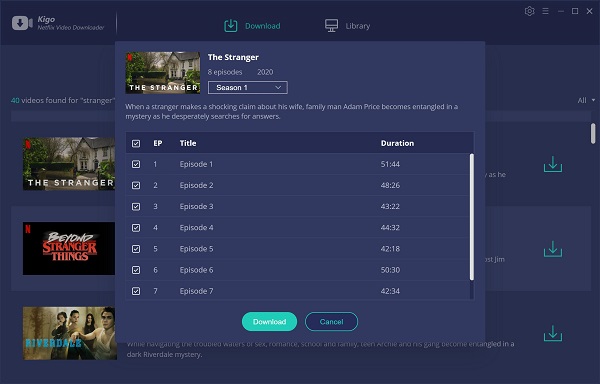Deselect the Episode 7 checkbox
This screenshot has width=600, height=384.
click(x=136, y=291)
